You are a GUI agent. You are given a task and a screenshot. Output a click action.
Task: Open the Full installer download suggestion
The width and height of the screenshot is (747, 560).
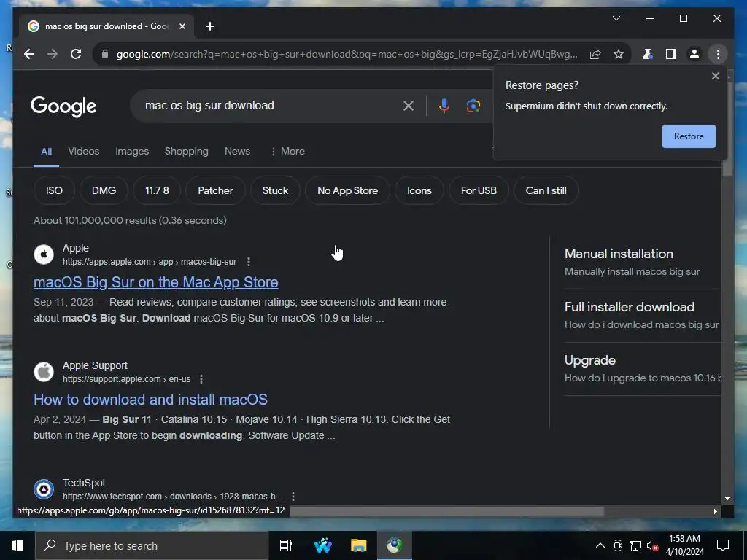[642, 315]
